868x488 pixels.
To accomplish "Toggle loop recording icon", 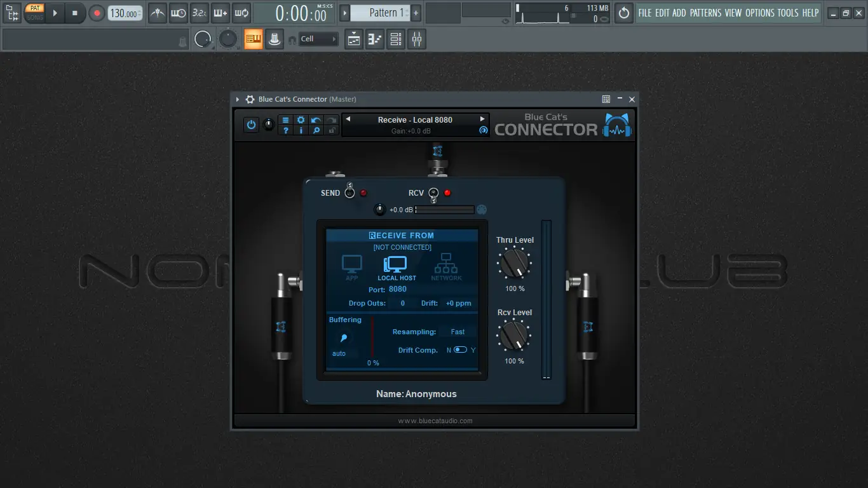I will click(x=241, y=13).
